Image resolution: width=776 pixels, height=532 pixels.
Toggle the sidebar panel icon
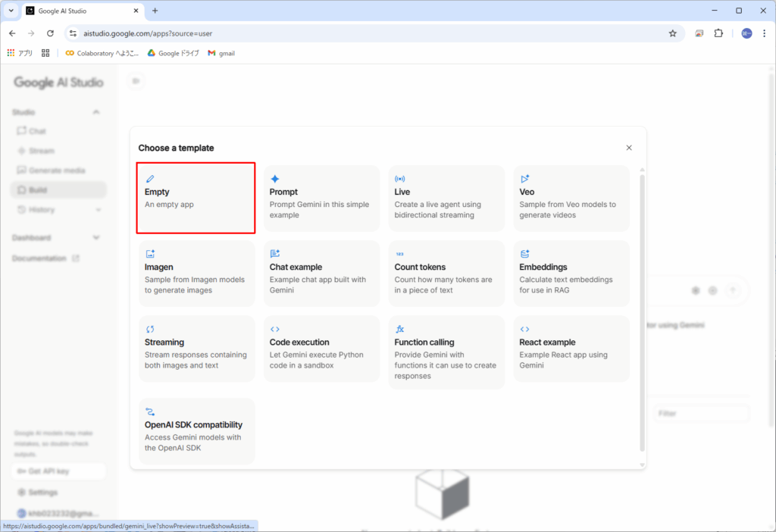click(x=136, y=81)
